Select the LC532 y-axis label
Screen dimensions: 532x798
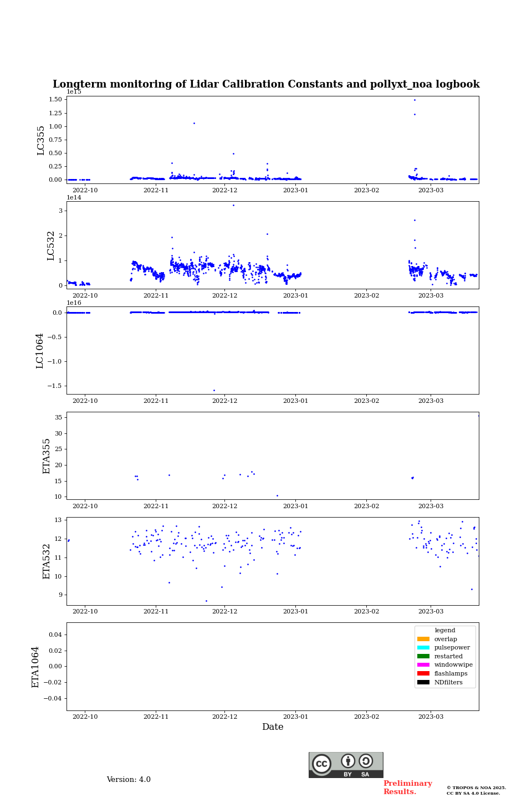click(x=51, y=245)
